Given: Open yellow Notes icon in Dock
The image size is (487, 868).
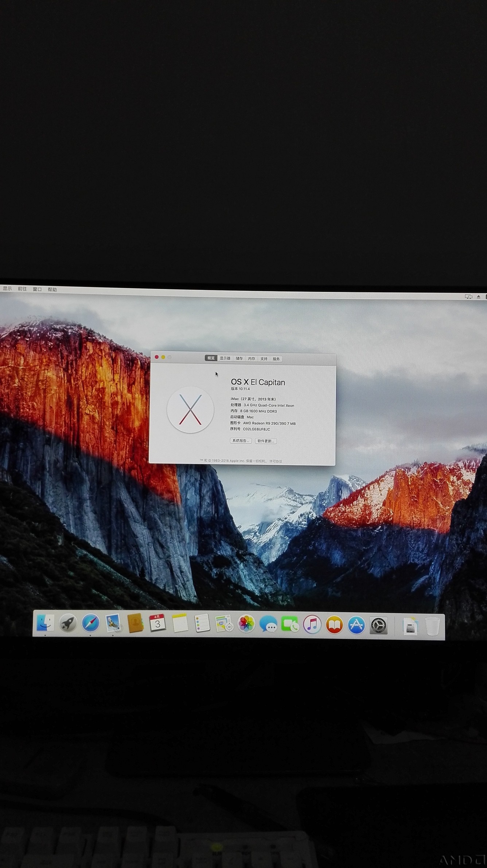Looking at the screenshot, I should (x=180, y=623).
